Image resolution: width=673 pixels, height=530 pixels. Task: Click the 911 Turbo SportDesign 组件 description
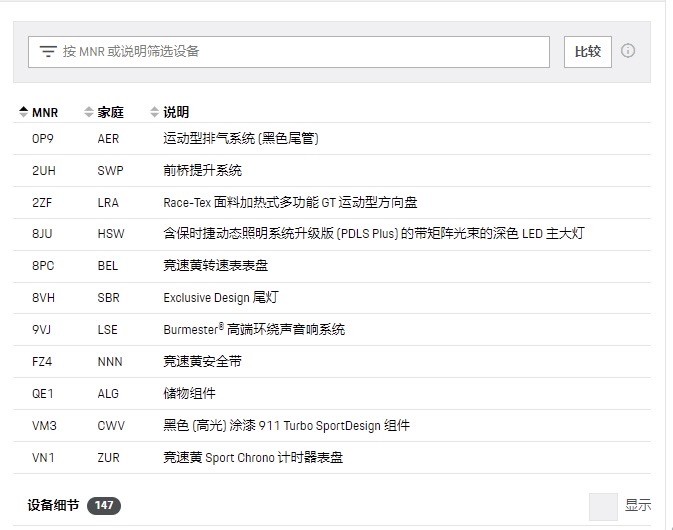click(286, 426)
